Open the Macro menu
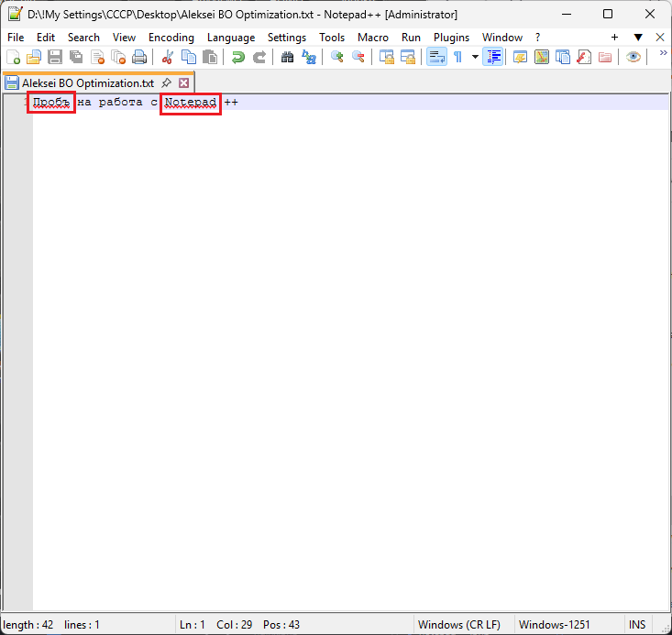This screenshot has width=672, height=635. 373,38
